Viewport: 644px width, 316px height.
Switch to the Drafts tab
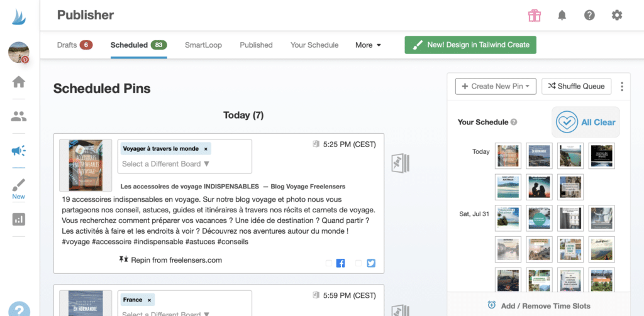(75, 45)
